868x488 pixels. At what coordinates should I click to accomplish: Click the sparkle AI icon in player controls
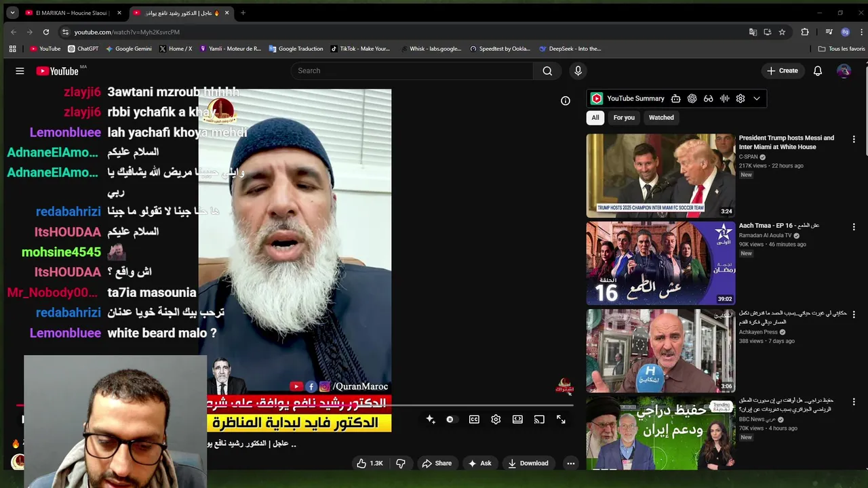coord(430,420)
